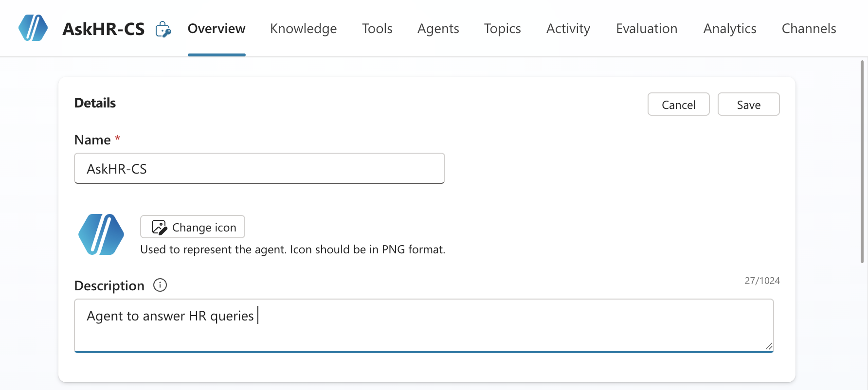Screen dimensions: 868x390
Task: Select the Knowledge tab
Action: point(303,29)
